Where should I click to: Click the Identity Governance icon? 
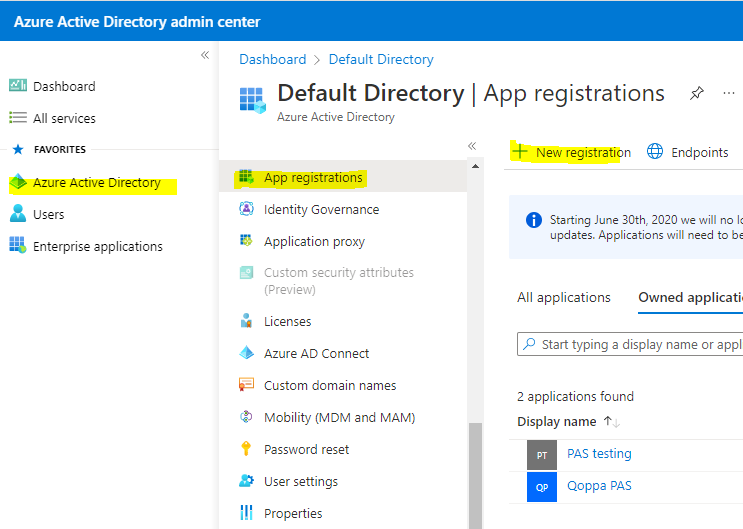[x=246, y=209]
